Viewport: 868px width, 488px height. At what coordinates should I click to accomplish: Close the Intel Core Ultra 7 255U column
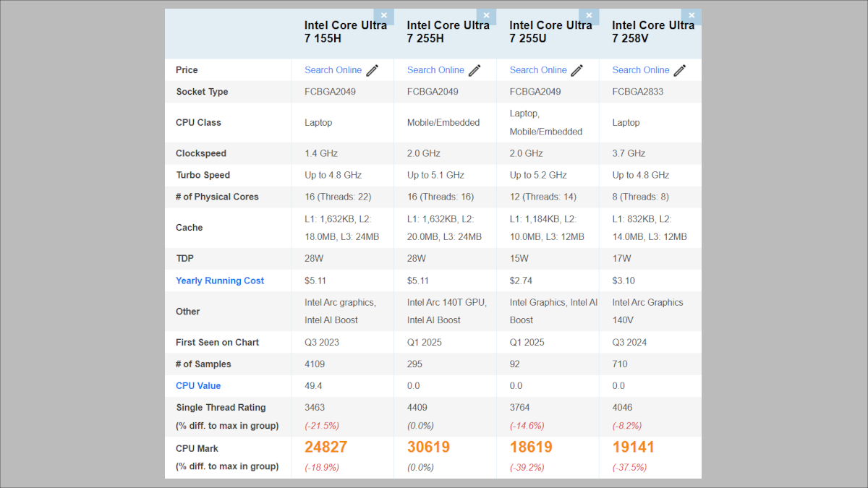589,16
